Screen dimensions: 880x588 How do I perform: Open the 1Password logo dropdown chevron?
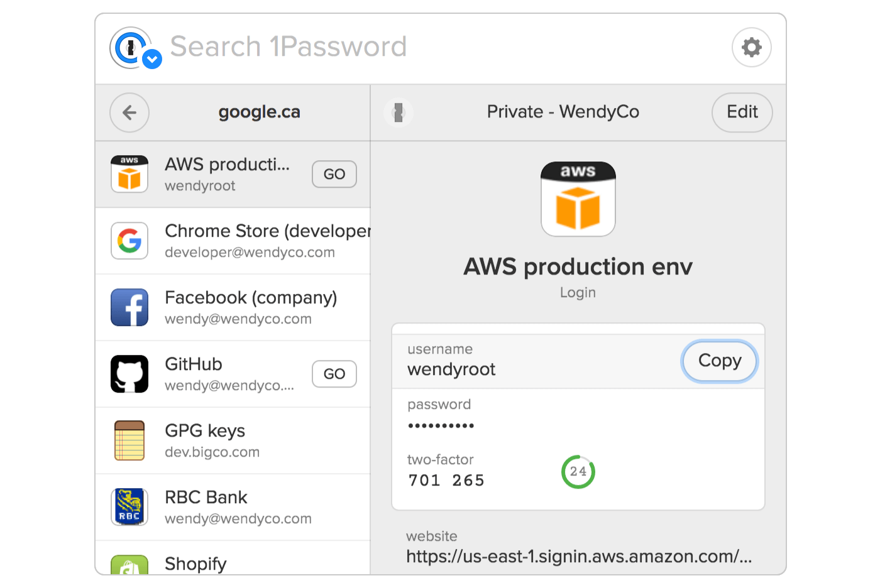(x=151, y=59)
